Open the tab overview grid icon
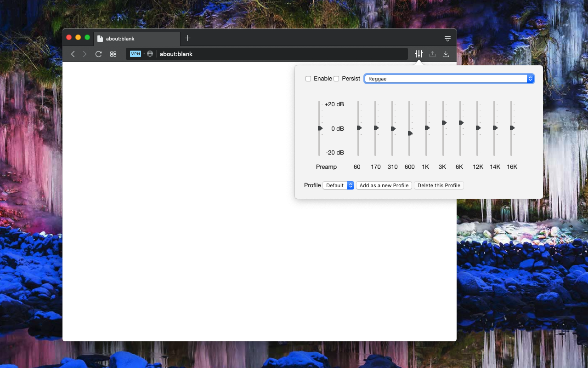Image resolution: width=588 pixels, height=368 pixels. (x=113, y=54)
